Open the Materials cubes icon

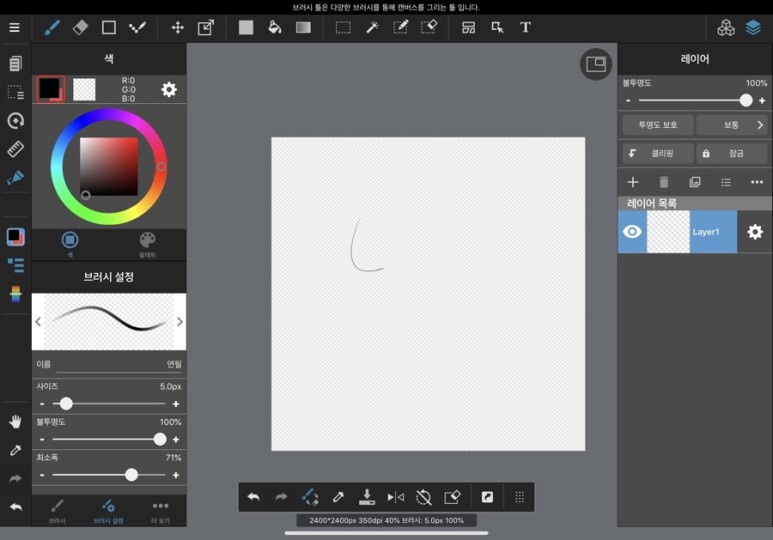pyautogui.click(x=726, y=28)
